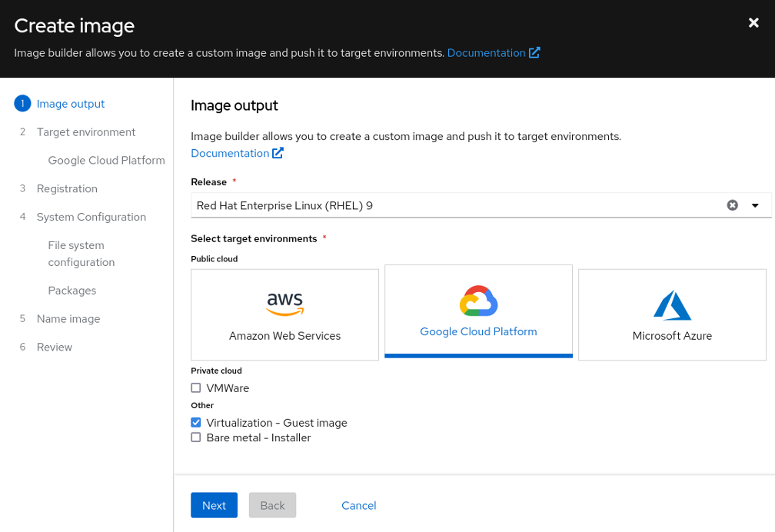Screen dimensions: 775x532
Task: Select File system configuration substep
Action: pyautogui.click(x=81, y=254)
